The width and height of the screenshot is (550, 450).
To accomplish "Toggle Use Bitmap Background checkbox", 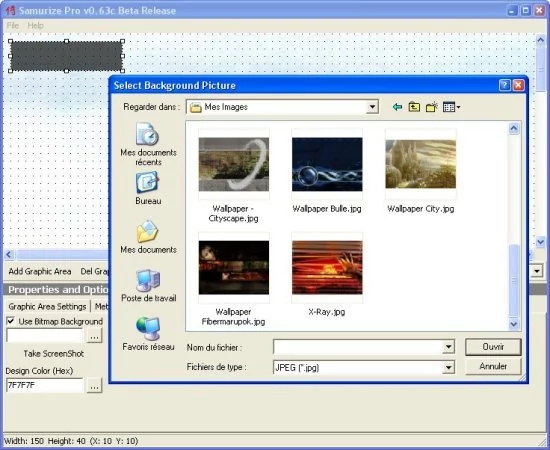I will (x=11, y=321).
